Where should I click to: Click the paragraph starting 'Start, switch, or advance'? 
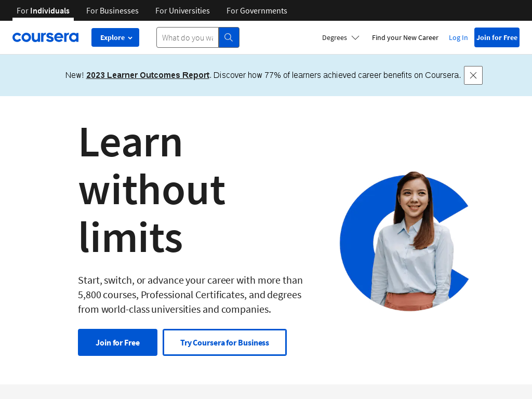point(190,295)
